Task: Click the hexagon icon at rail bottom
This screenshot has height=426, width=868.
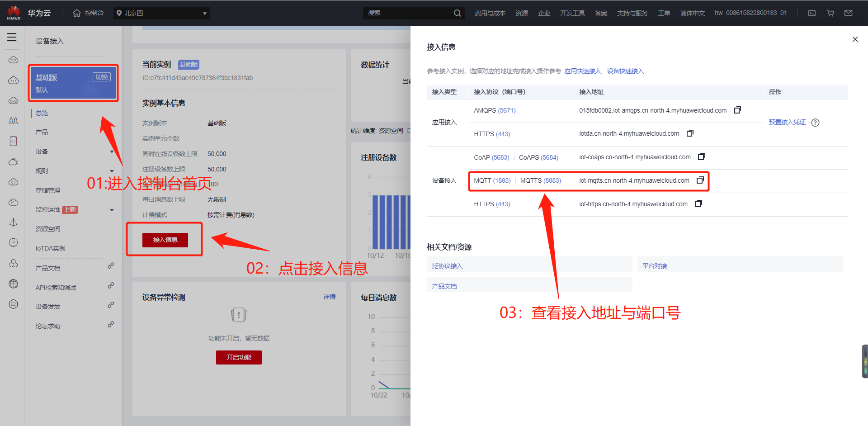Action: pyautogui.click(x=14, y=304)
